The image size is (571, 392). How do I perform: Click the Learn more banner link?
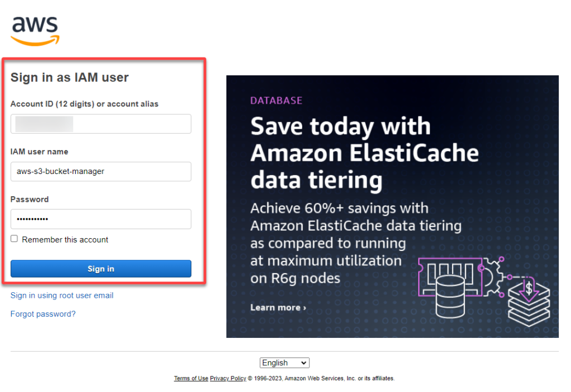point(278,308)
